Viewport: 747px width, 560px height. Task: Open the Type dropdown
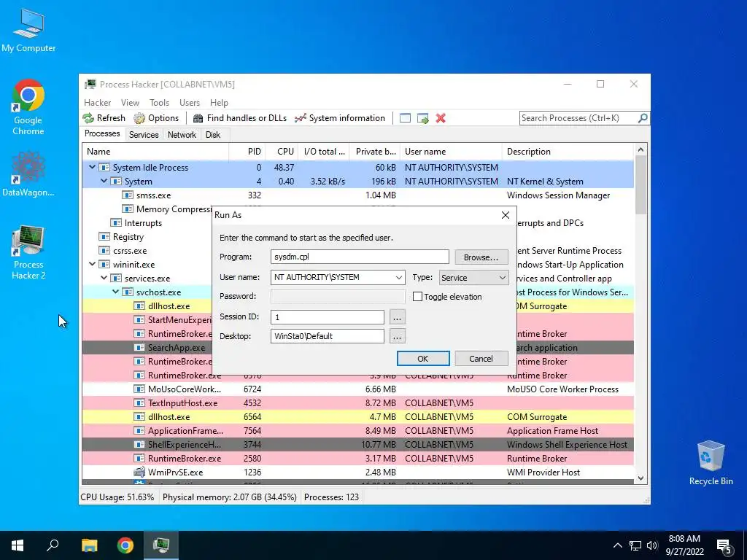(x=473, y=278)
